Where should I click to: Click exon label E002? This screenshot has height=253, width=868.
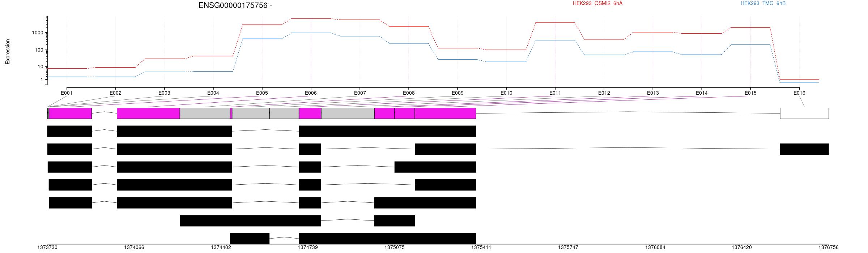pyautogui.click(x=115, y=93)
